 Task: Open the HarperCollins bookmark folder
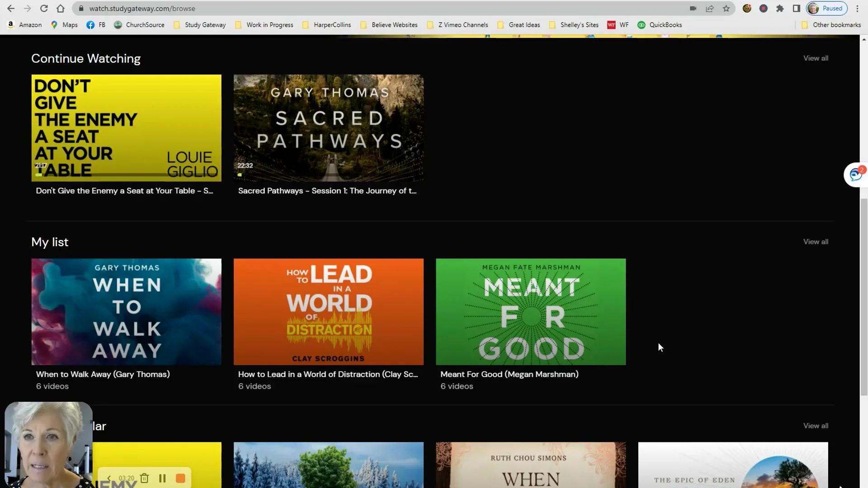[x=327, y=25]
